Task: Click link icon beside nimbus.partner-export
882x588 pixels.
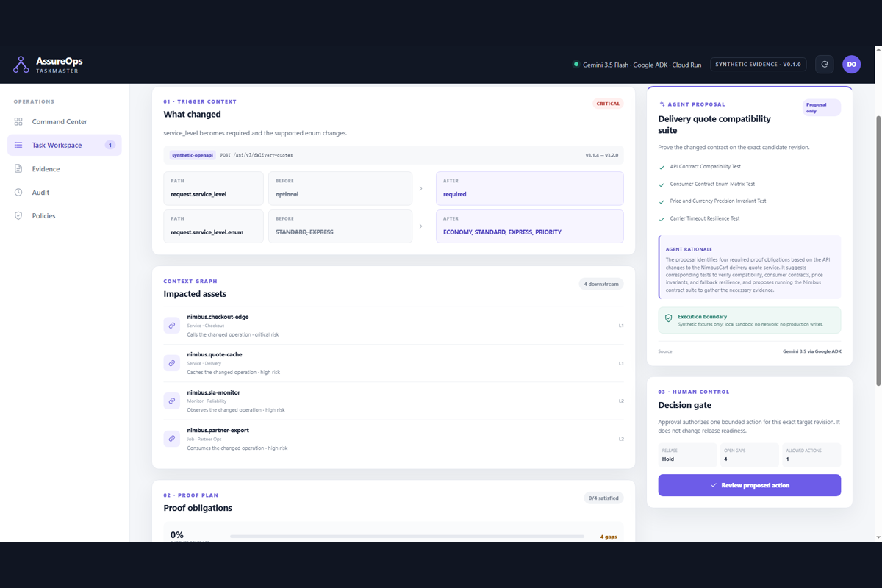Action: (171, 439)
